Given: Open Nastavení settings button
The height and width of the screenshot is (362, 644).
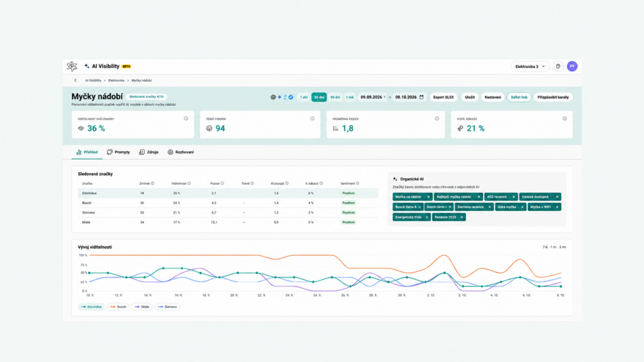Looking at the screenshot, I should 493,98.
